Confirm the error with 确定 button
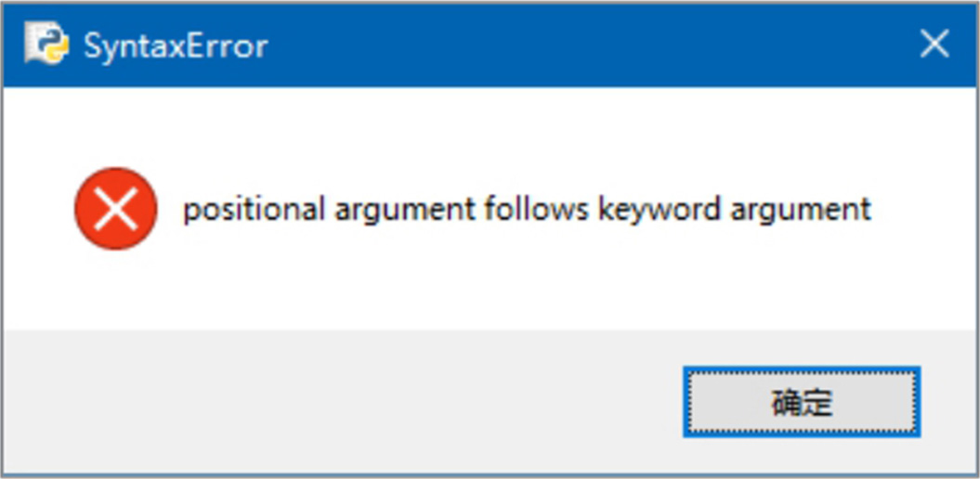Image resolution: width=980 pixels, height=479 pixels. click(x=802, y=402)
